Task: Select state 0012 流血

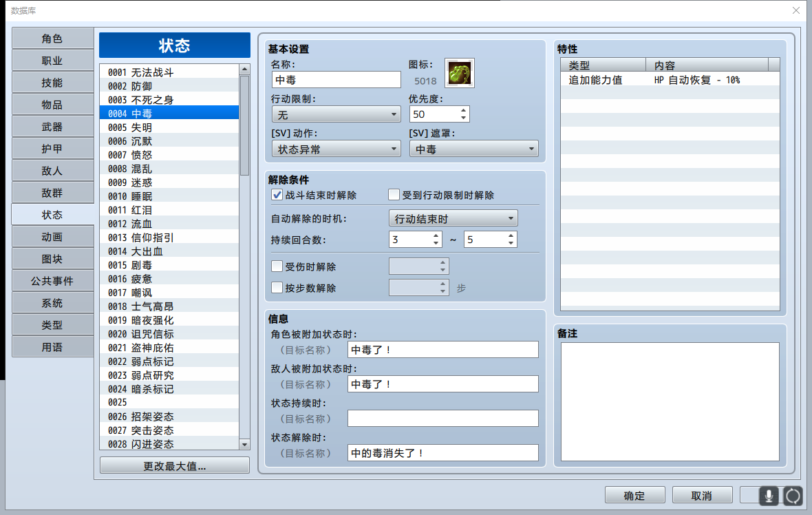Action: click(169, 224)
